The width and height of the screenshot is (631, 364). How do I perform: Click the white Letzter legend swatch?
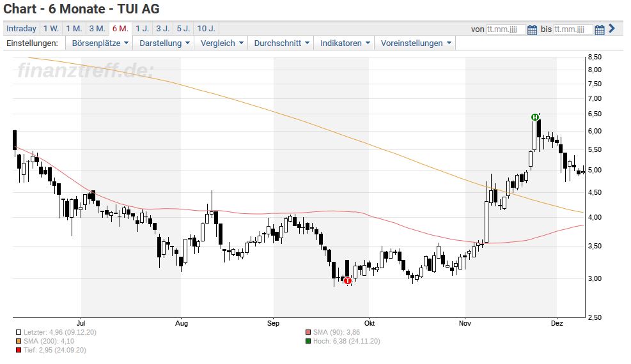coord(19,332)
